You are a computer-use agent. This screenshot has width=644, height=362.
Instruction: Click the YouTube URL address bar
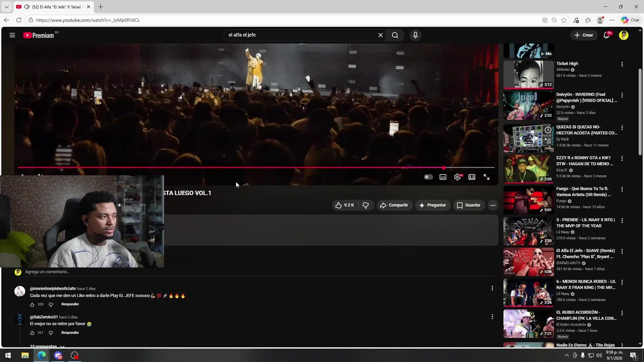[282, 20]
